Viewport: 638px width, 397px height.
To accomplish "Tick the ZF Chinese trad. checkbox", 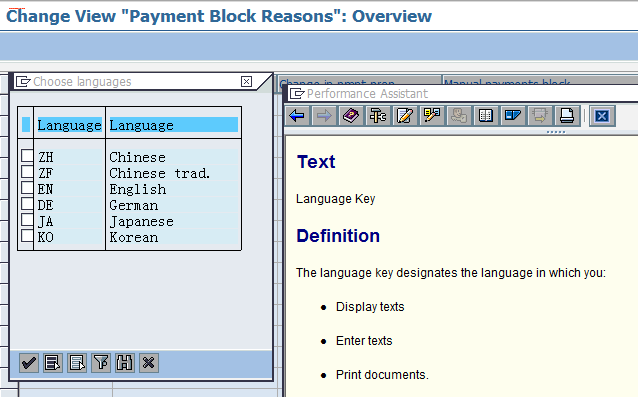I will tap(27, 171).
